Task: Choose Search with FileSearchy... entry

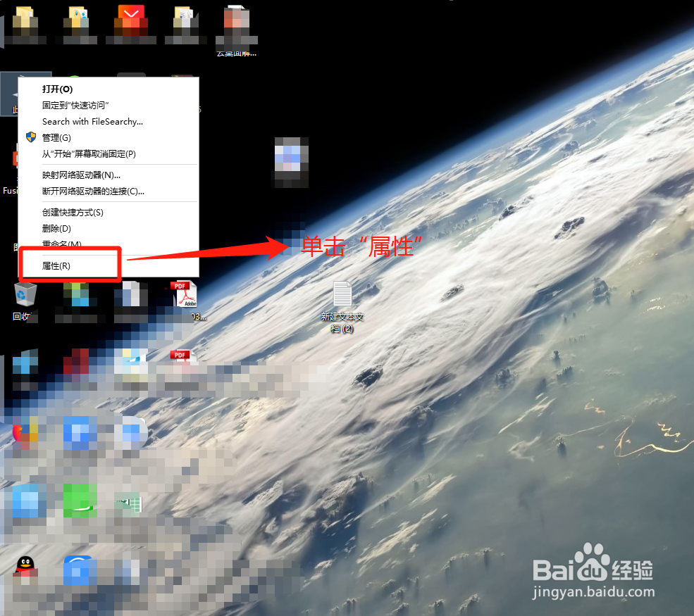Action: tap(109, 121)
